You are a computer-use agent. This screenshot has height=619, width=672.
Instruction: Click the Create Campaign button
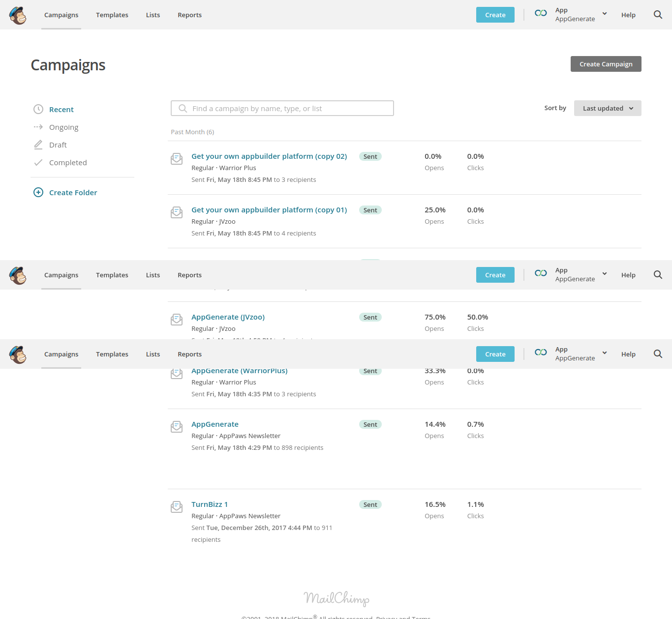[606, 64]
